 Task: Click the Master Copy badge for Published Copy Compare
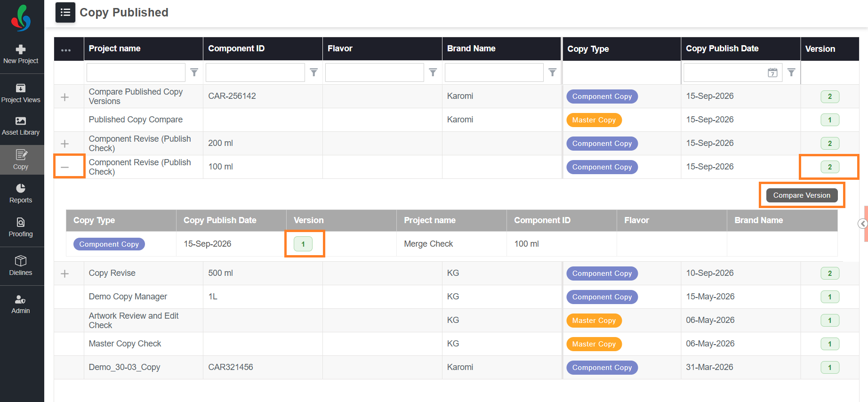tap(594, 120)
